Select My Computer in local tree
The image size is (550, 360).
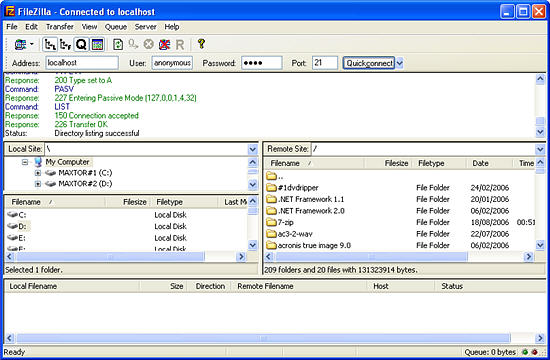67,162
